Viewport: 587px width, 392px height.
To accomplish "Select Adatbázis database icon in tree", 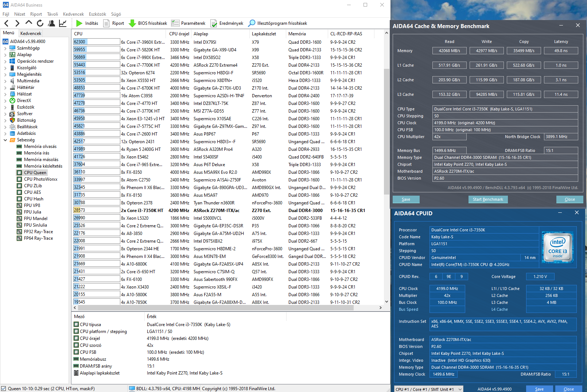I will (x=12, y=133).
